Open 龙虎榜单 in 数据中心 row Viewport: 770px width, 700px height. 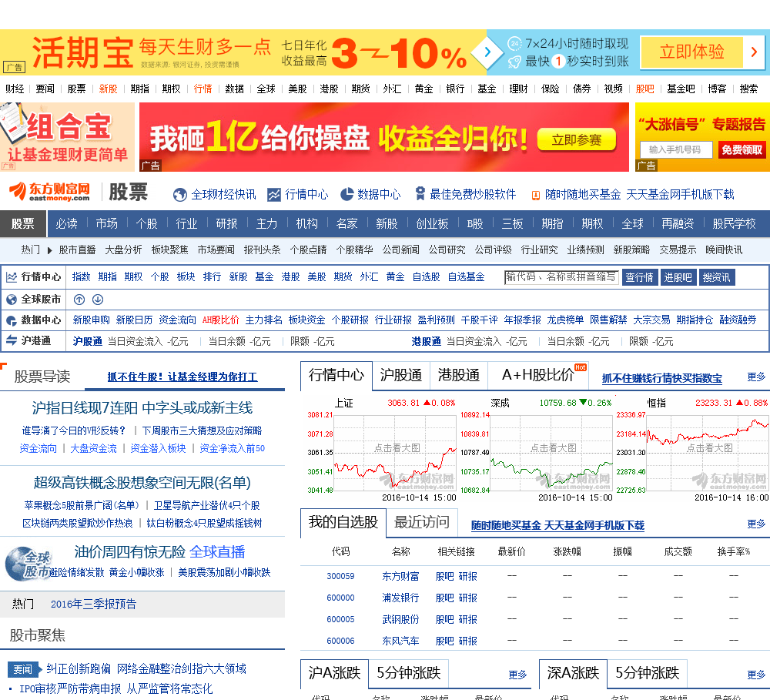[x=565, y=320]
